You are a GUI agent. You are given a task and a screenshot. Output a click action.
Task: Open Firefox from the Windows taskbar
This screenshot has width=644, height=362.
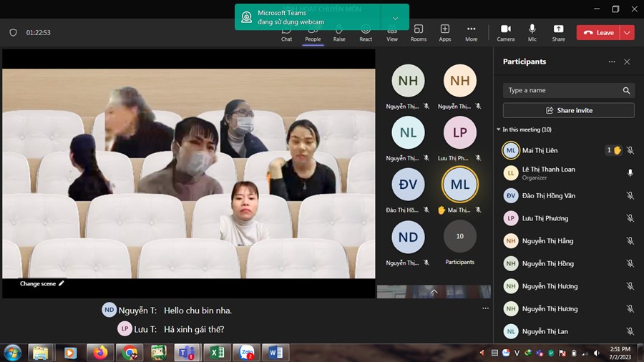click(x=99, y=352)
